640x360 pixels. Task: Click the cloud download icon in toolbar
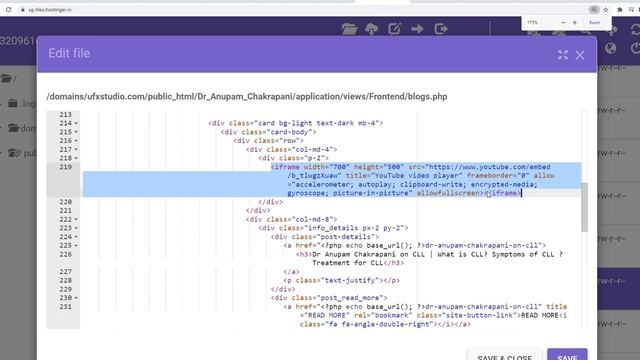[371, 29]
